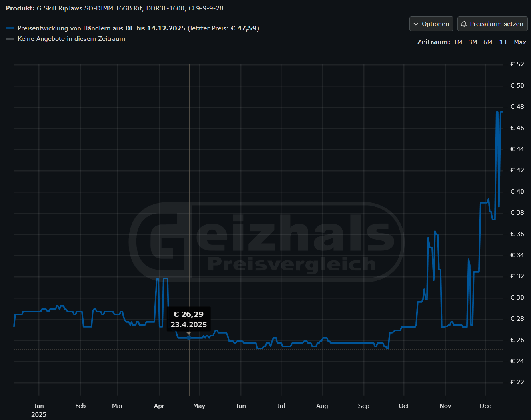Click the chevron icon in Optionen button
This screenshot has width=531, height=420.
click(416, 24)
